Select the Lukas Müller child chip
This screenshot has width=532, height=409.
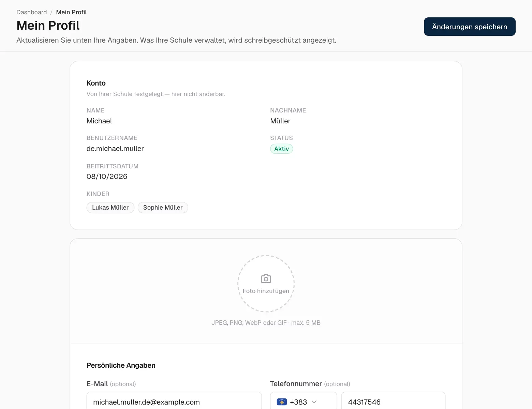[110, 208]
